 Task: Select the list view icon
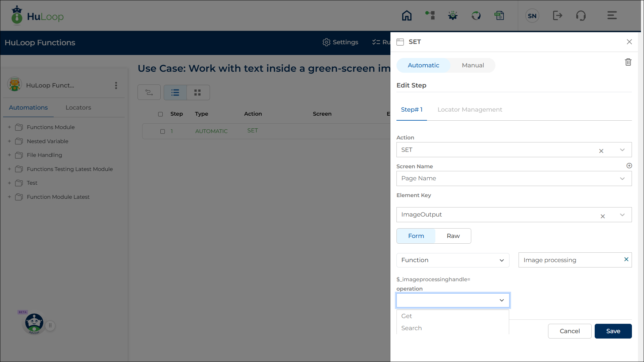pyautogui.click(x=175, y=93)
